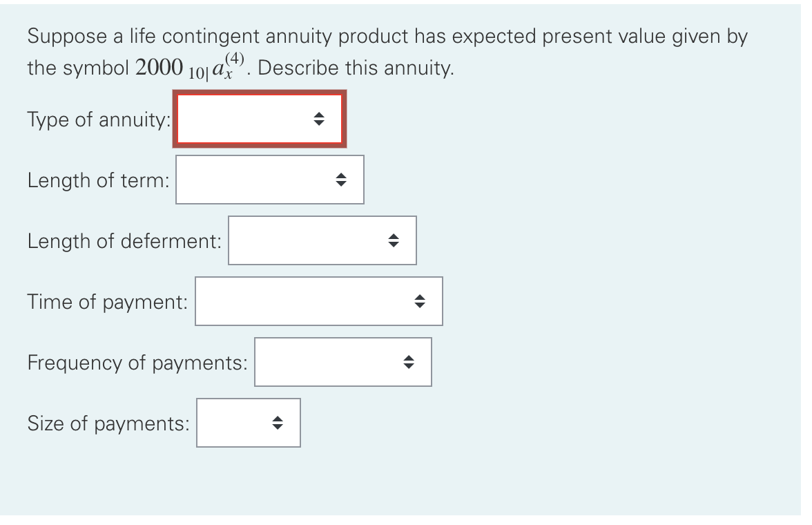Open the Length of term dropdown

tap(270, 180)
